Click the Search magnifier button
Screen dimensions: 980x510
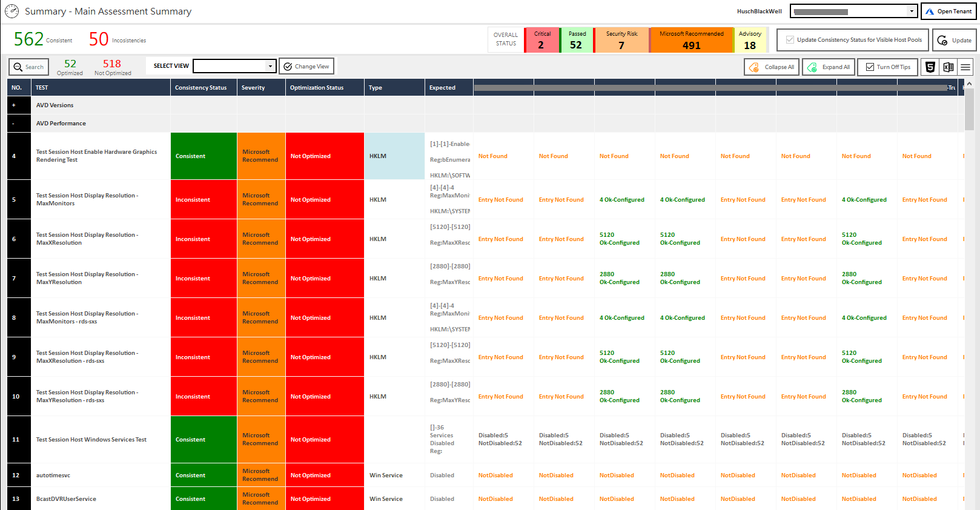28,67
